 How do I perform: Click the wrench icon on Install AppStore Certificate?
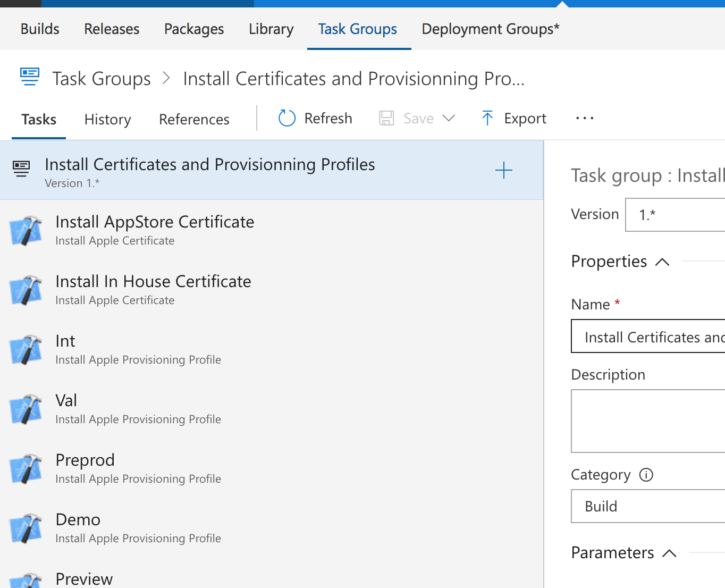[x=27, y=230]
